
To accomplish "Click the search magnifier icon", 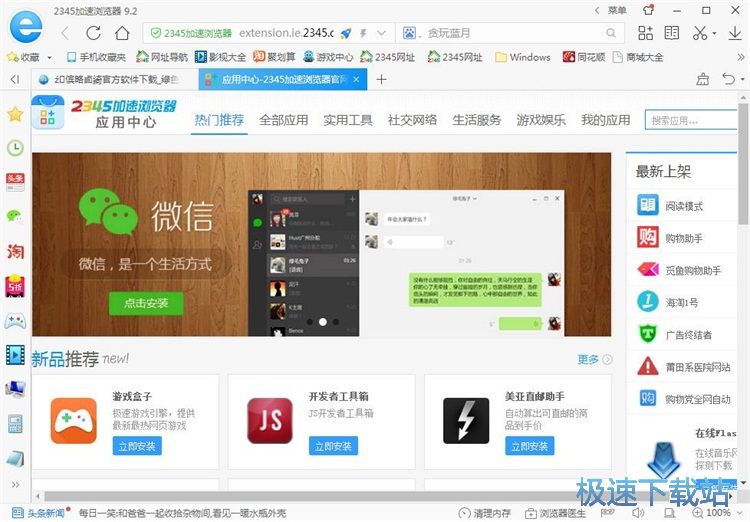I will tap(611, 33).
